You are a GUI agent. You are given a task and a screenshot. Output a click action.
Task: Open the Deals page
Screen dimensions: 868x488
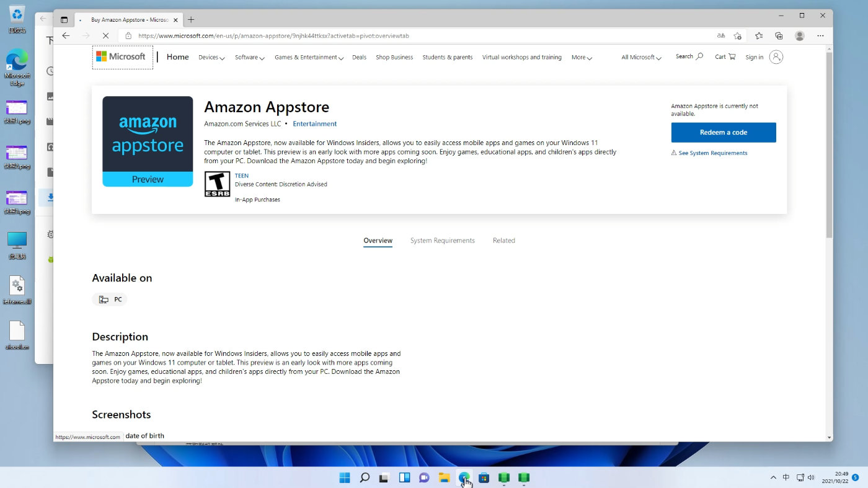[x=359, y=57]
